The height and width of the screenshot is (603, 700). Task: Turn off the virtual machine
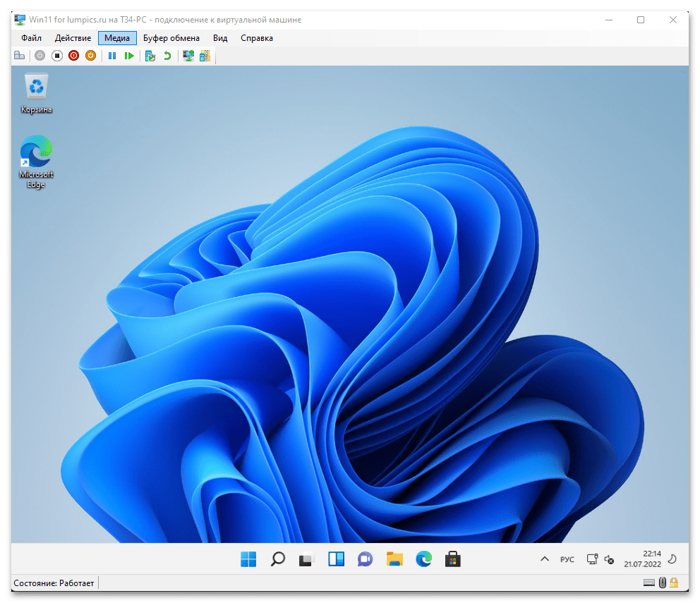pos(56,56)
